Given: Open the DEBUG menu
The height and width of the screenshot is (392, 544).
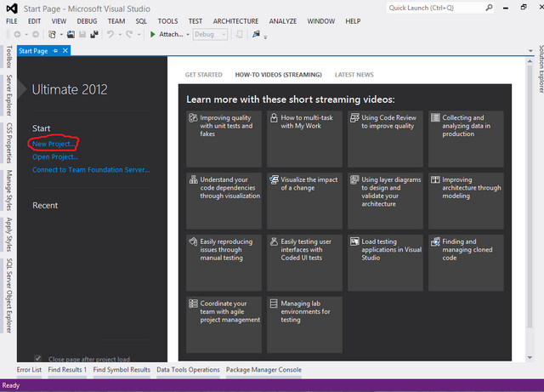Looking at the screenshot, I should coord(87,21).
